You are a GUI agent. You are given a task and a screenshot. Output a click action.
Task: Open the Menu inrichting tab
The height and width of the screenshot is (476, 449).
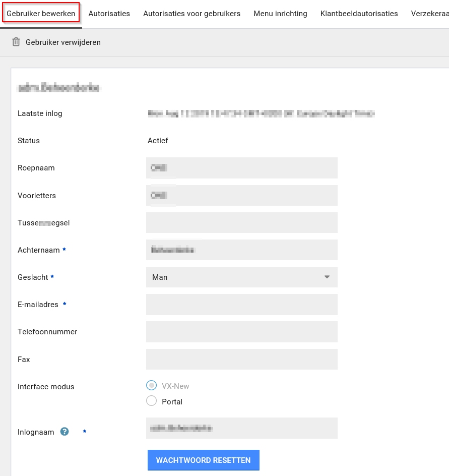tap(280, 14)
